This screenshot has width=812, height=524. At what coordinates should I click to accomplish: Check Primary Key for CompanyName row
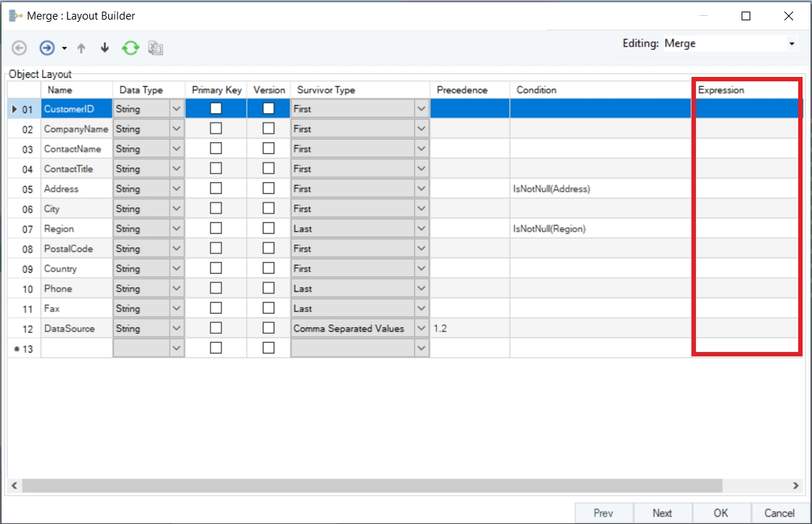(216, 128)
